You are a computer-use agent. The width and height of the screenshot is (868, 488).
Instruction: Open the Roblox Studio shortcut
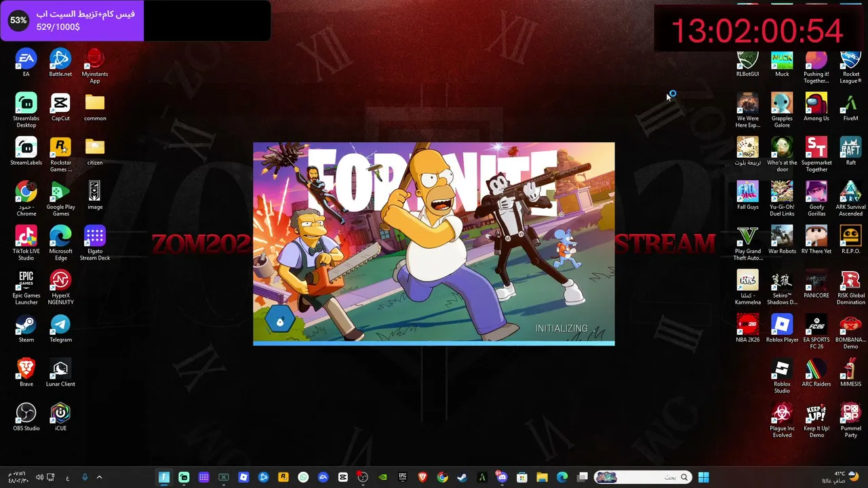[782, 375]
